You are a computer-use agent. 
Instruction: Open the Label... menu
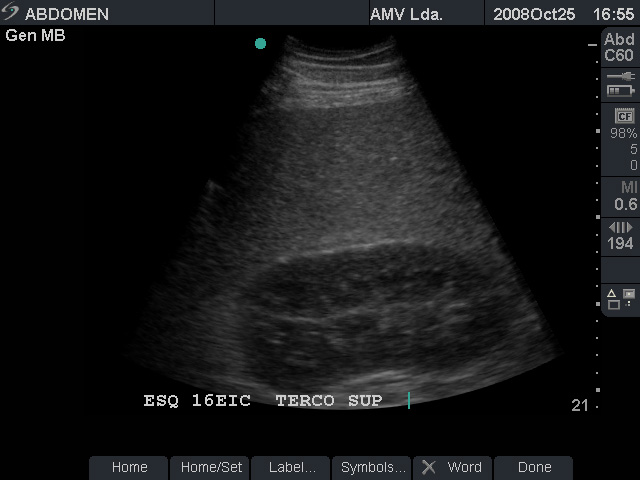(x=291, y=467)
